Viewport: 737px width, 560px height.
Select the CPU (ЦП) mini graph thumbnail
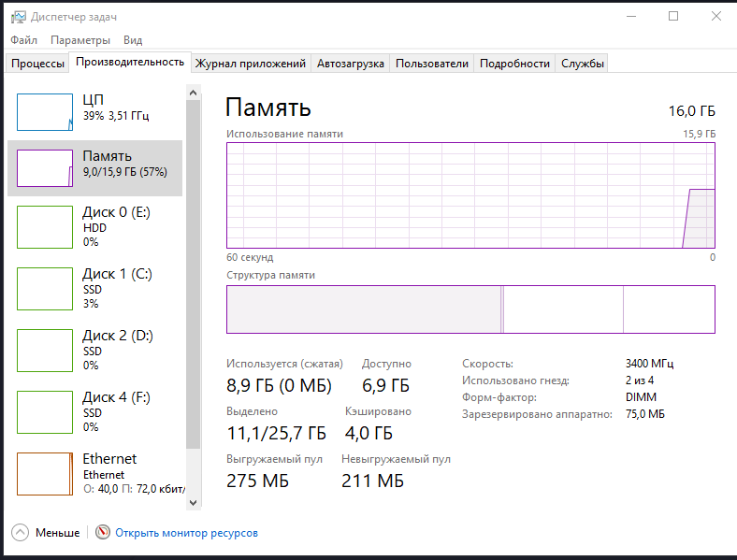tap(45, 111)
